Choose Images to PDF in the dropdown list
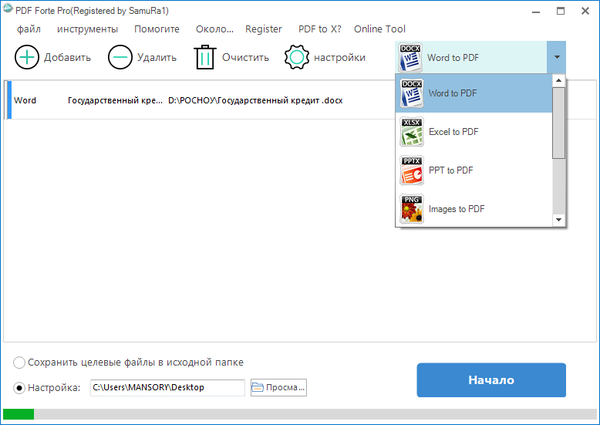 (x=474, y=209)
